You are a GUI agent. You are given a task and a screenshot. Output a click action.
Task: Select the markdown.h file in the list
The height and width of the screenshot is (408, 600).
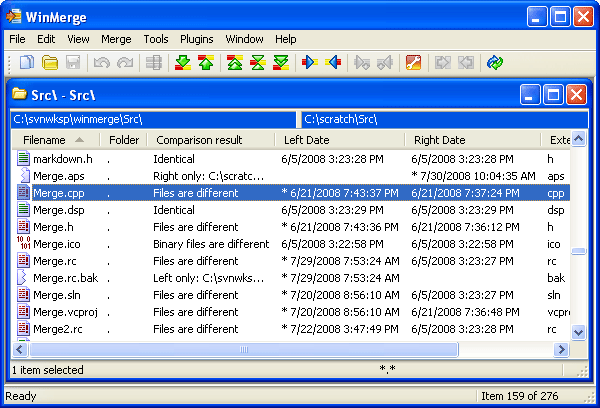coord(62,159)
